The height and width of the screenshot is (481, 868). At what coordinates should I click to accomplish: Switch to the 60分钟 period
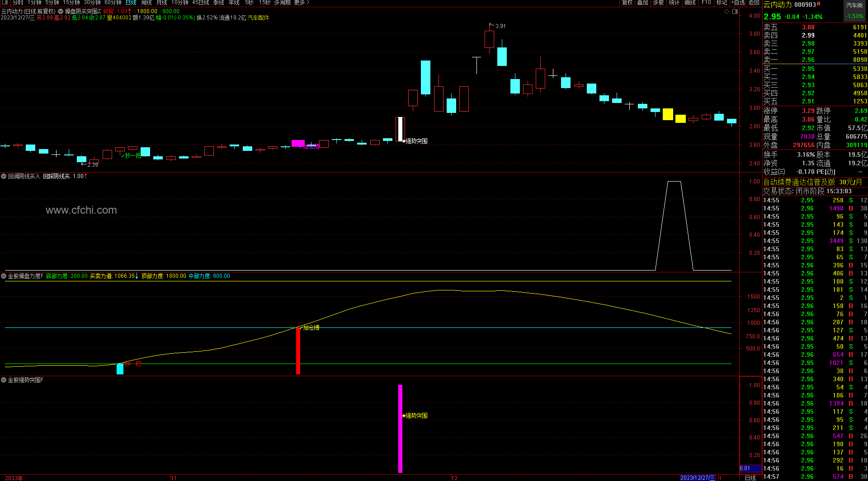(113, 3)
